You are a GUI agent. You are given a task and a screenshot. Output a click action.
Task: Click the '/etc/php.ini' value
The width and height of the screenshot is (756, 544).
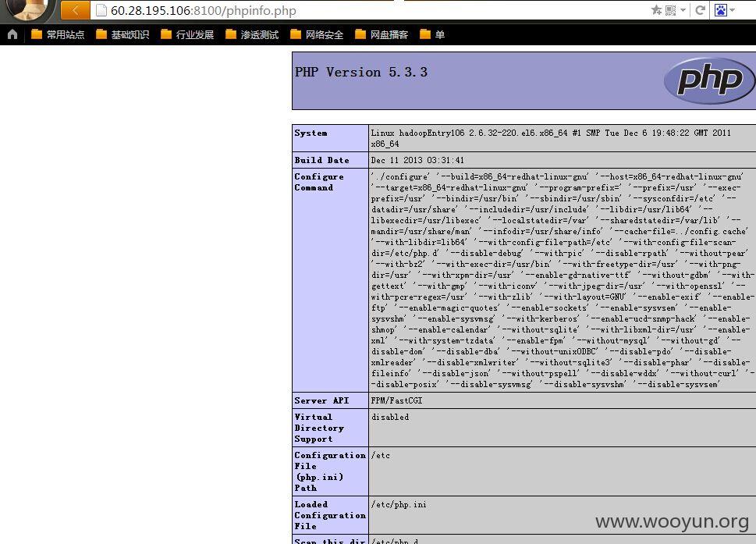(399, 504)
